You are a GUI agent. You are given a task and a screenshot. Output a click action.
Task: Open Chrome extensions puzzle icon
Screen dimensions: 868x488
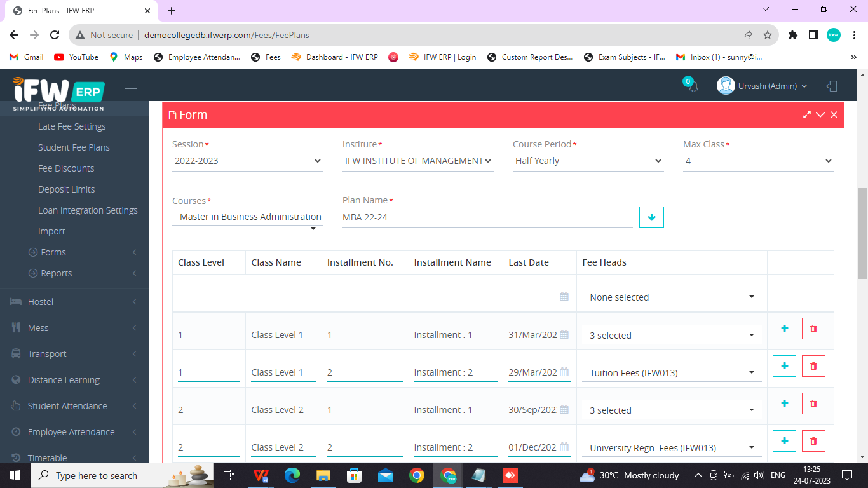(792, 35)
